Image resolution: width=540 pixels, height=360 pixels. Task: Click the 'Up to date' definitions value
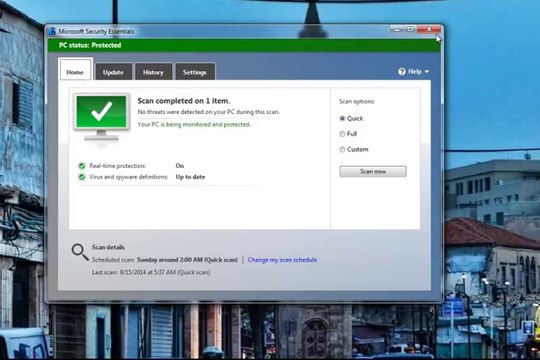(x=190, y=177)
